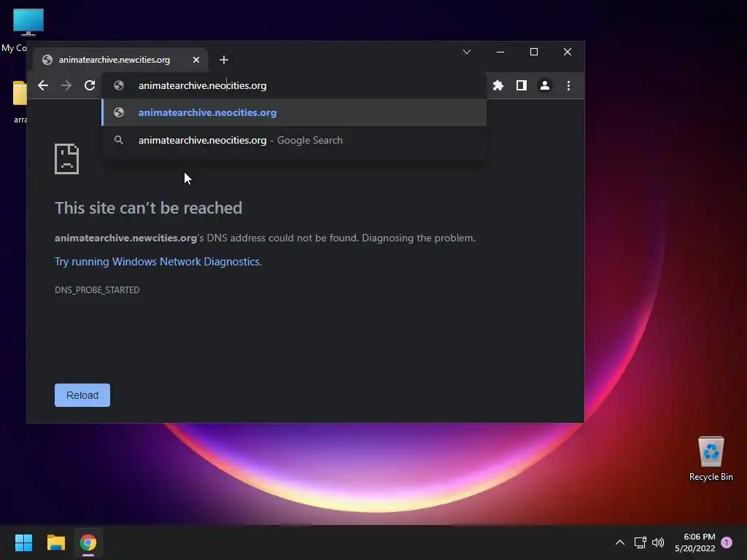Click the sad page error icon
Screen dimensions: 747x560
pos(66,158)
